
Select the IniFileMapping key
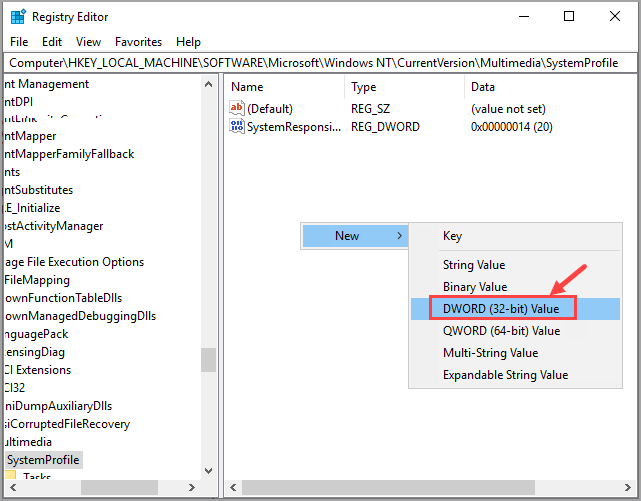click(37, 280)
